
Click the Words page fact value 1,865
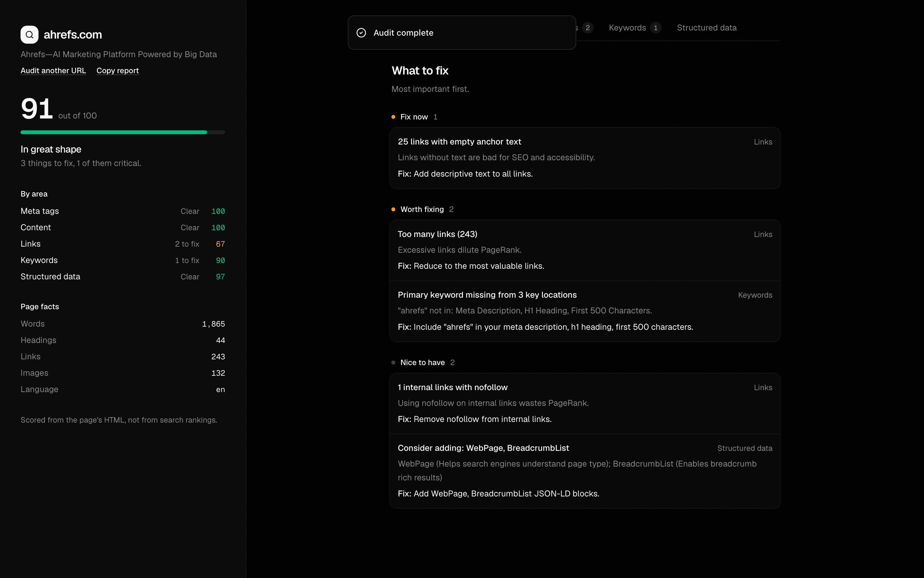click(213, 324)
